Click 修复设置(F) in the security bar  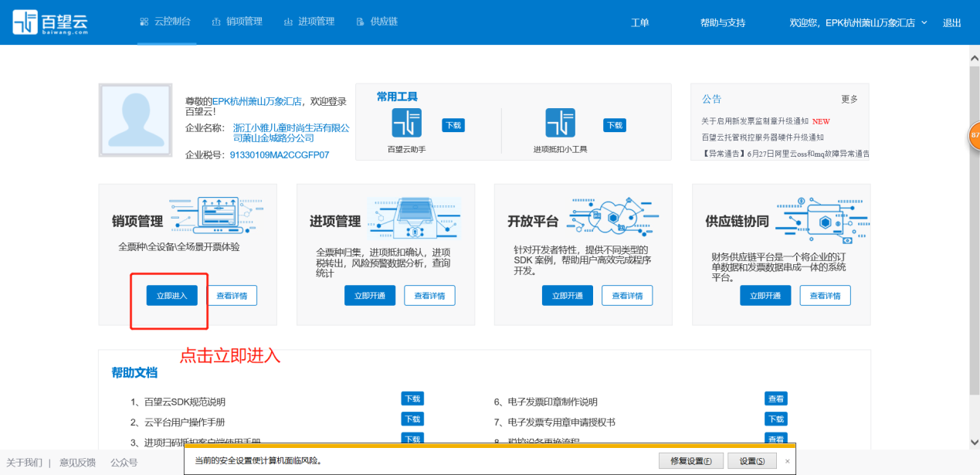tap(691, 461)
